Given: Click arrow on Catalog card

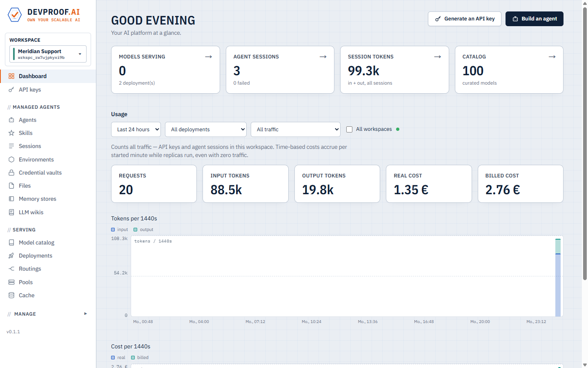Looking at the screenshot, I should 552,57.
